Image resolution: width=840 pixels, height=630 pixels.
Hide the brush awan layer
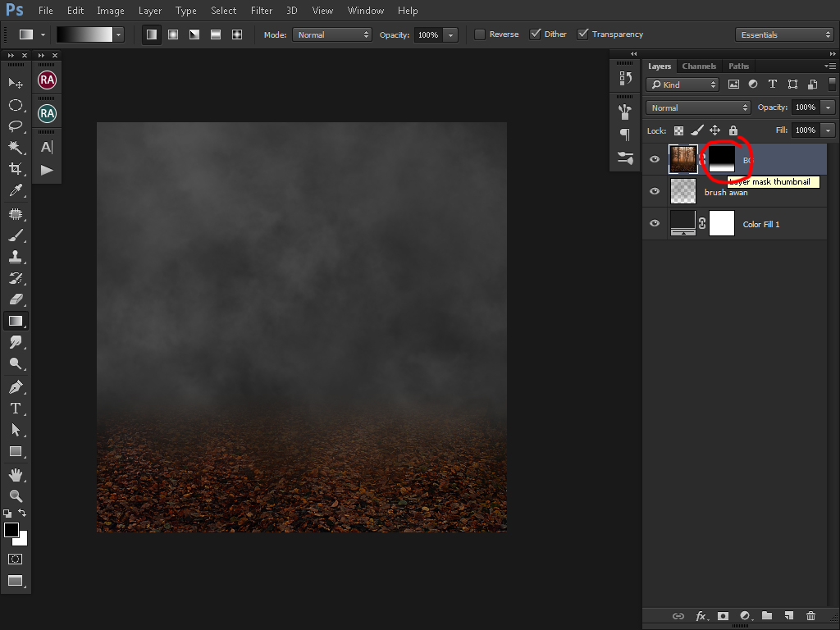point(655,191)
